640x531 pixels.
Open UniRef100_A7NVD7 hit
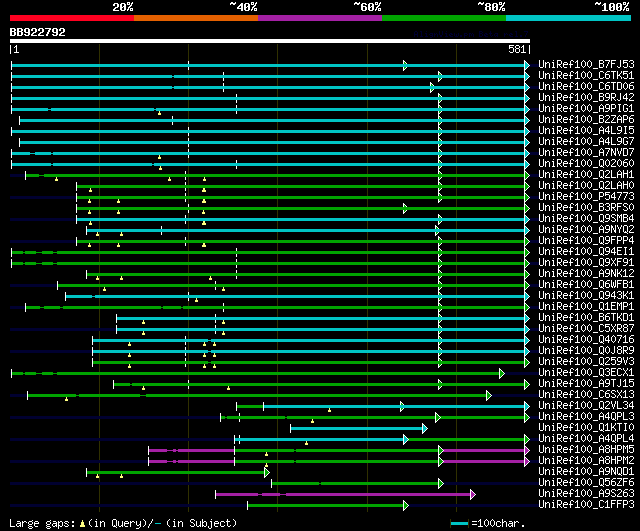(x=586, y=153)
